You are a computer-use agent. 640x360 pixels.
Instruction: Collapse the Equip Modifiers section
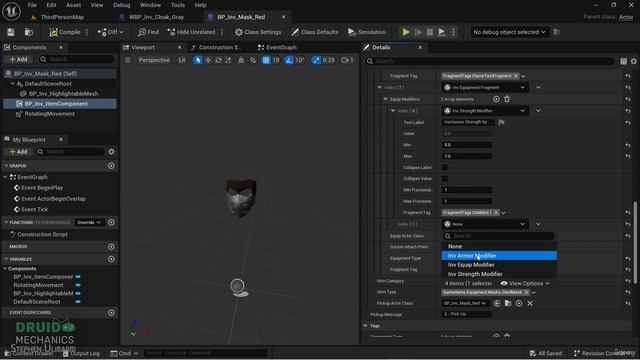tap(385, 99)
